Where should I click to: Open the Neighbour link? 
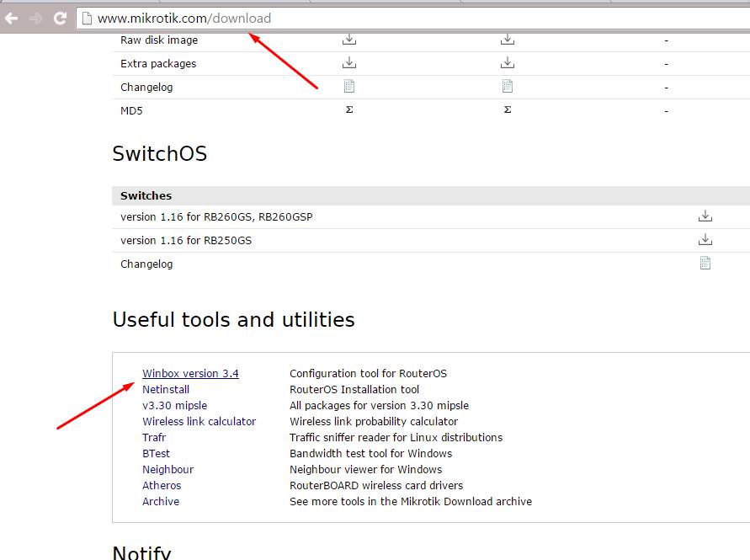tap(168, 470)
